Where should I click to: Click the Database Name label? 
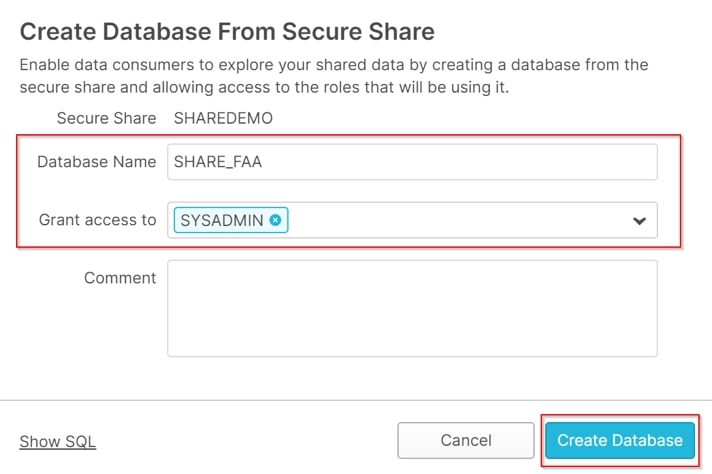[x=97, y=162]
